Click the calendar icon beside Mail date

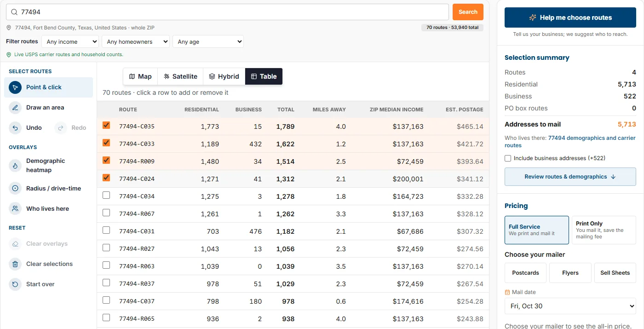click(x=507, y=292)
